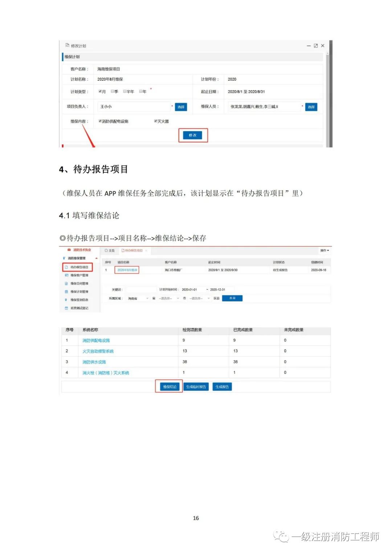Image resolution: width=392 pixels, height=554 pixels.
Task: Minimize the 修改计划 dialog
Action: pyautogui.click(x=309, y=46)
